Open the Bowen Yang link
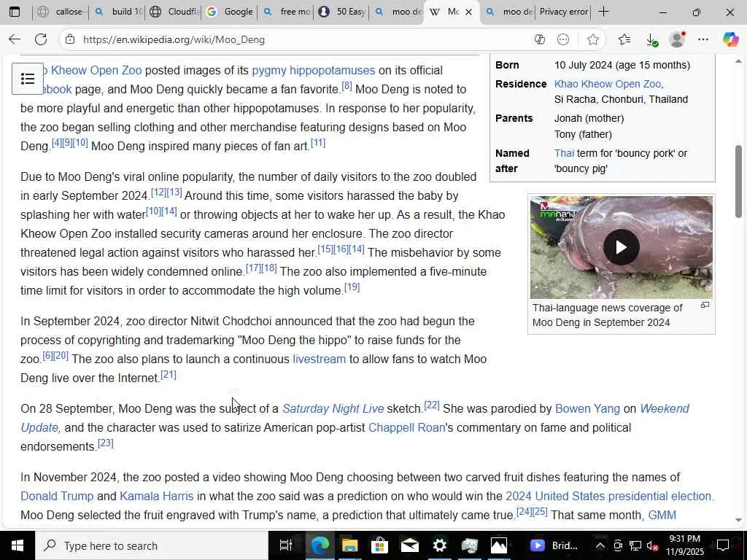 coord(587,408)
